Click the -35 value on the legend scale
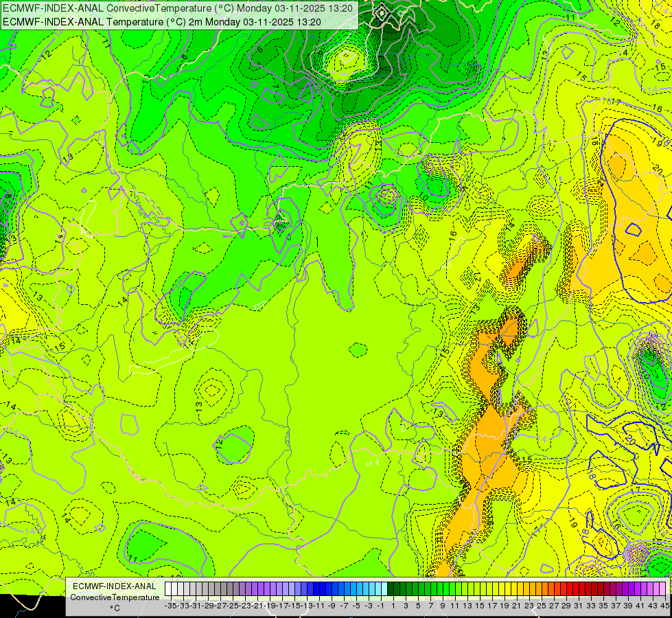This screenshot has width=672, height=618. pyautogui.click(x=170, y=606)
